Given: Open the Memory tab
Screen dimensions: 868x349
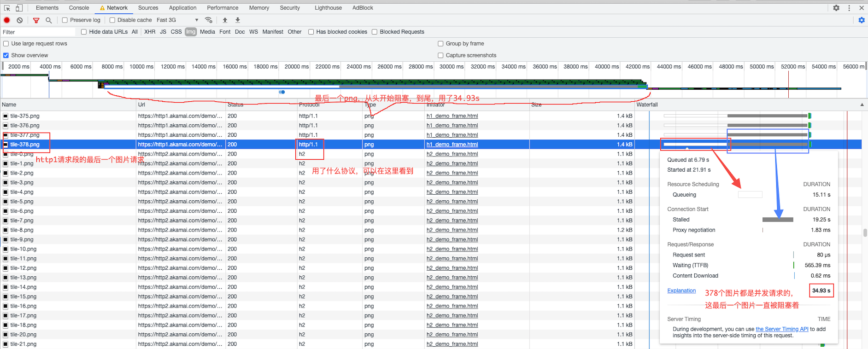Looking at the screenshot, I should [x=259, y=8].
